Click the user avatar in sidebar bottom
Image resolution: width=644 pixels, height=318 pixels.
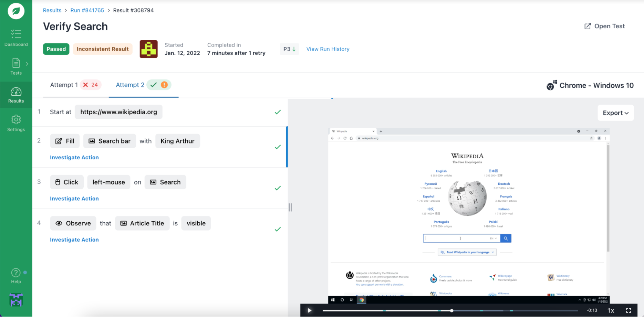(16, 300)
